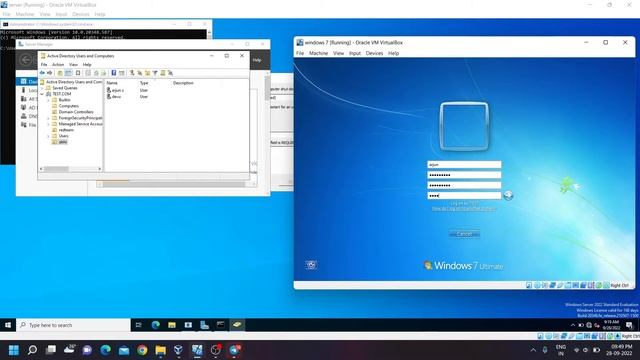Open View menu in Active Directory window
640x360 pixels.
(73, 64)
